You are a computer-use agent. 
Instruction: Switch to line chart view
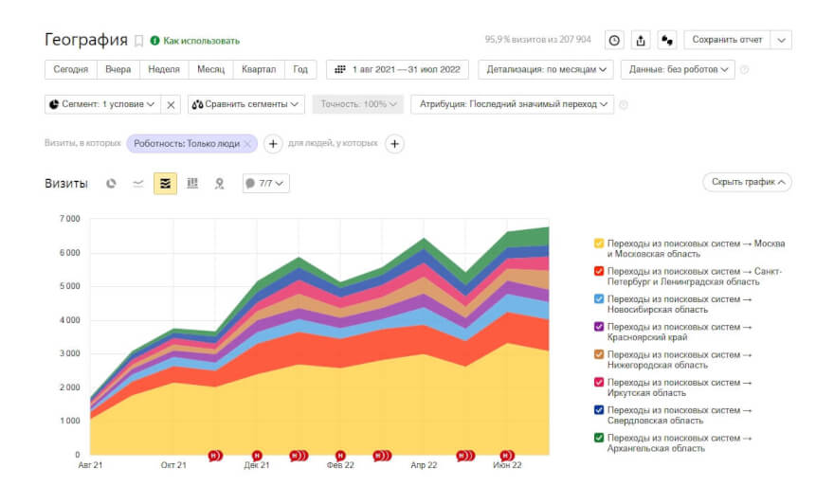(138, 183)
